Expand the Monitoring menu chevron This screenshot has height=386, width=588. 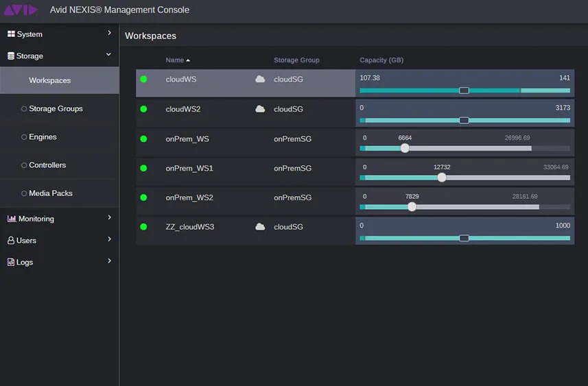coord(109,217)
